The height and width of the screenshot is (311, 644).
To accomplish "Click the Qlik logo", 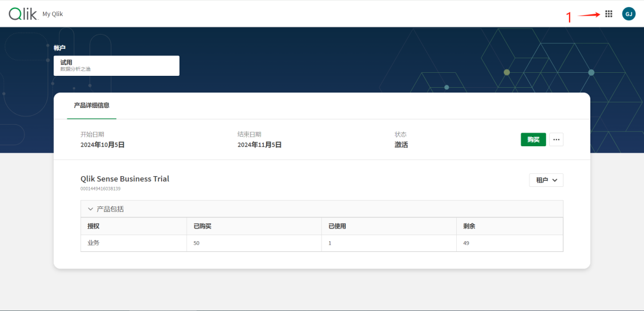I will point(23,14).
